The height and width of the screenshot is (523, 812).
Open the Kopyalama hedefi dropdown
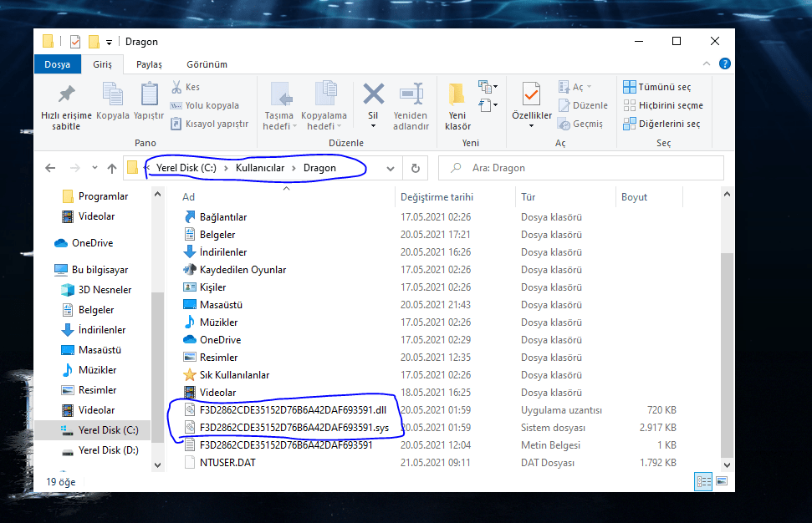[x=324, y=107]
